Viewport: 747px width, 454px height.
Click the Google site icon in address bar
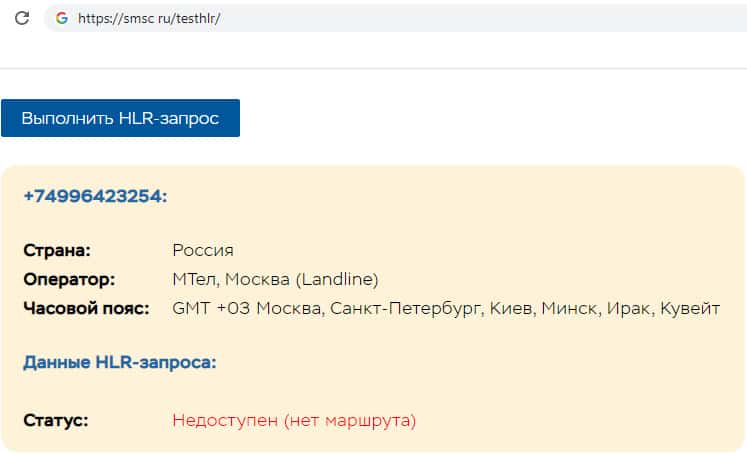click(x=62, y=18)
